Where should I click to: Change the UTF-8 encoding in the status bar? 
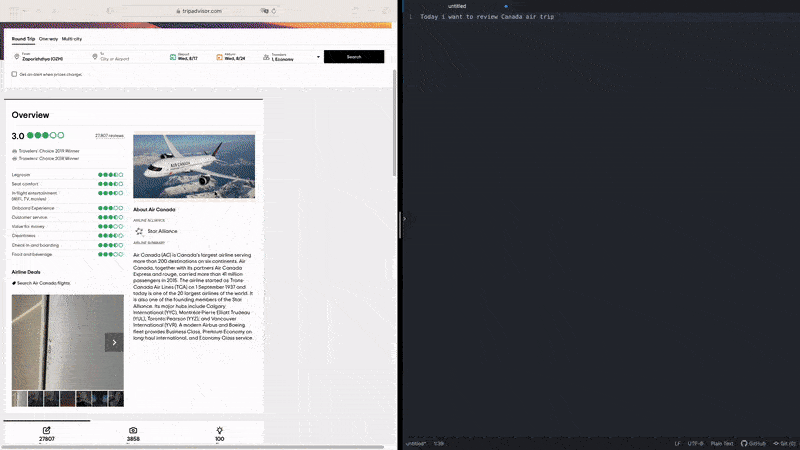695,443
